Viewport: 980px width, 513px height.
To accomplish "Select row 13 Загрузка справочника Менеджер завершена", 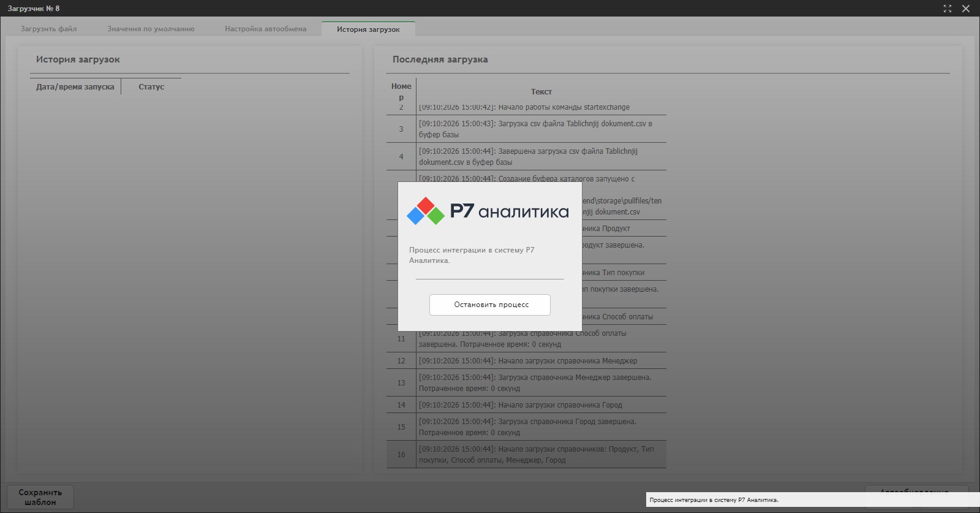I will coord(526,382).
